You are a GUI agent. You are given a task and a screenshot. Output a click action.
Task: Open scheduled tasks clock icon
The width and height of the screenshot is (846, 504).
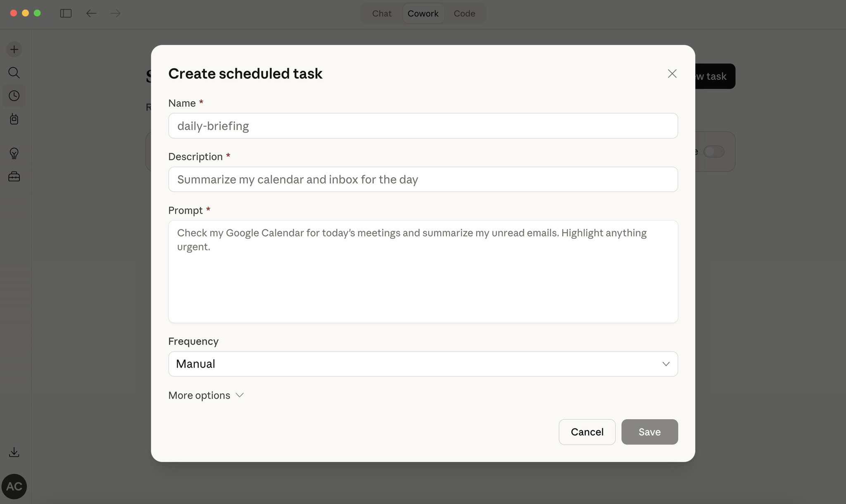point(14,96)
